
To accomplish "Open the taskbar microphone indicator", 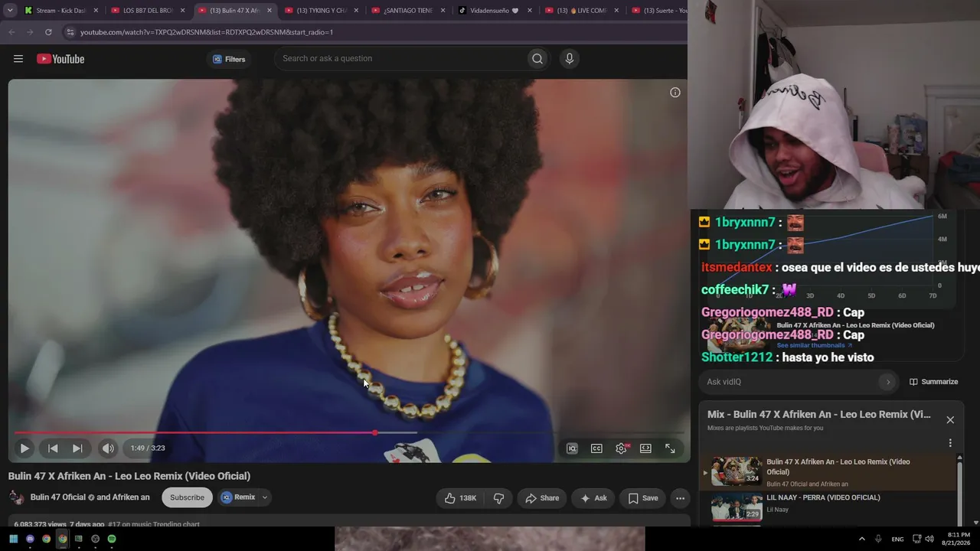I will point(878,539).
